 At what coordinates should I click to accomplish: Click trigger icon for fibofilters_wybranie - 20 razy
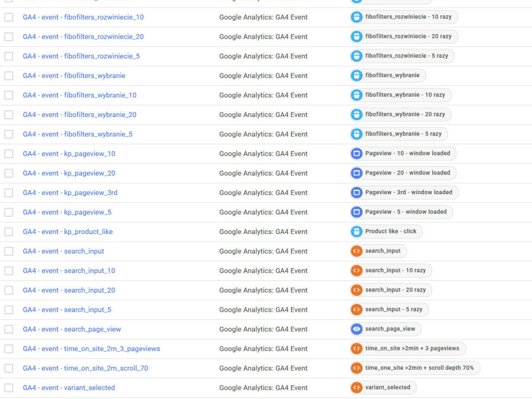(356, 115)
